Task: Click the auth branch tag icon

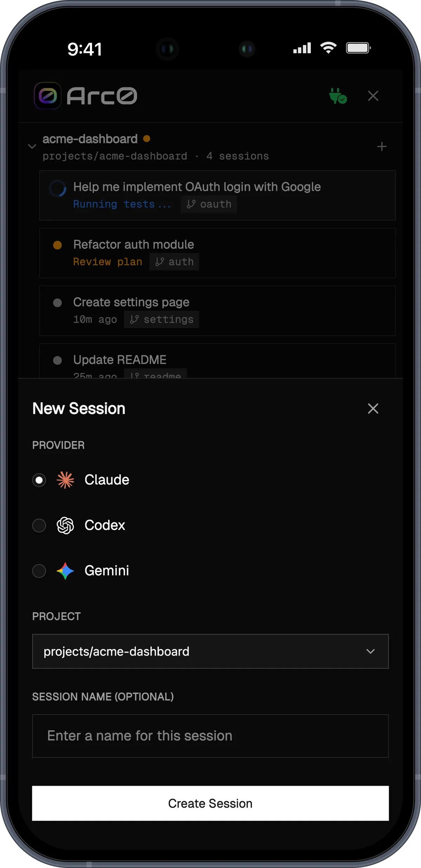Action: click(x=160, y=261)
